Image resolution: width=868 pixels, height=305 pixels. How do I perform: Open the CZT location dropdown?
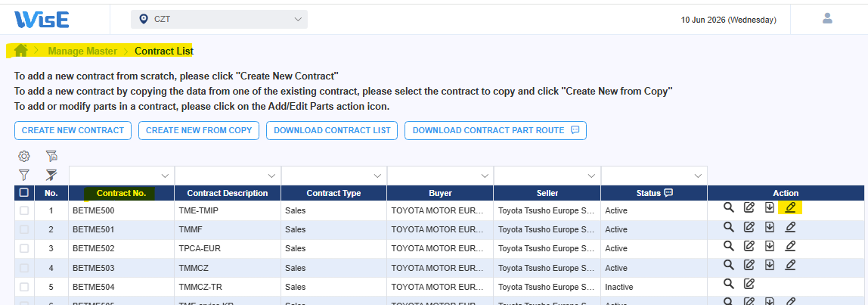[219, 20]
